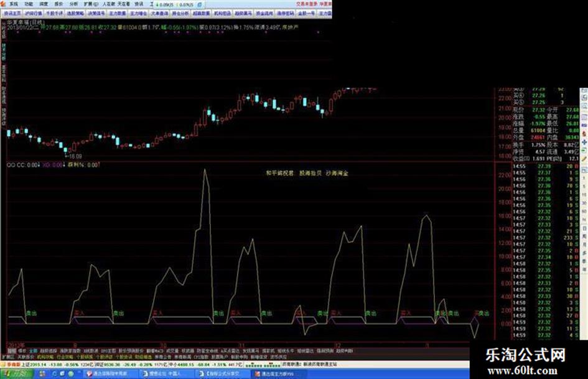The width and height of the screenshot is (588, 379).
Task: Open the 行业对比 tab in bottom row
Action: (65, 357)
